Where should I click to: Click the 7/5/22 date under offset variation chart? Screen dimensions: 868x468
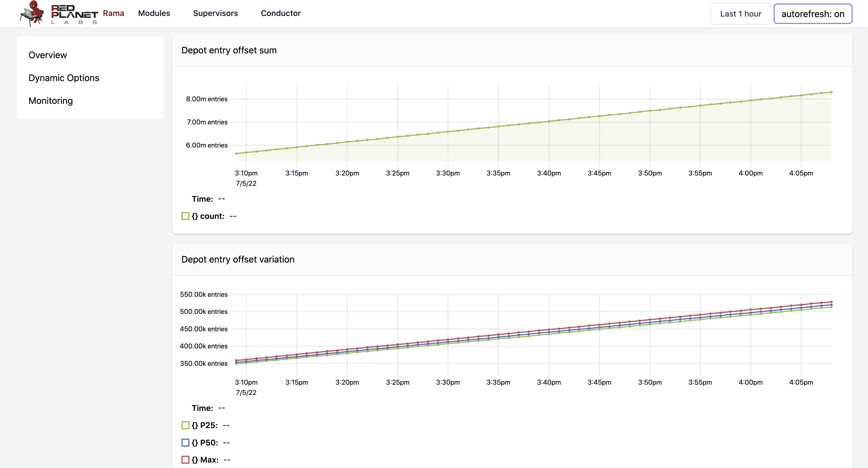point(246,393)
